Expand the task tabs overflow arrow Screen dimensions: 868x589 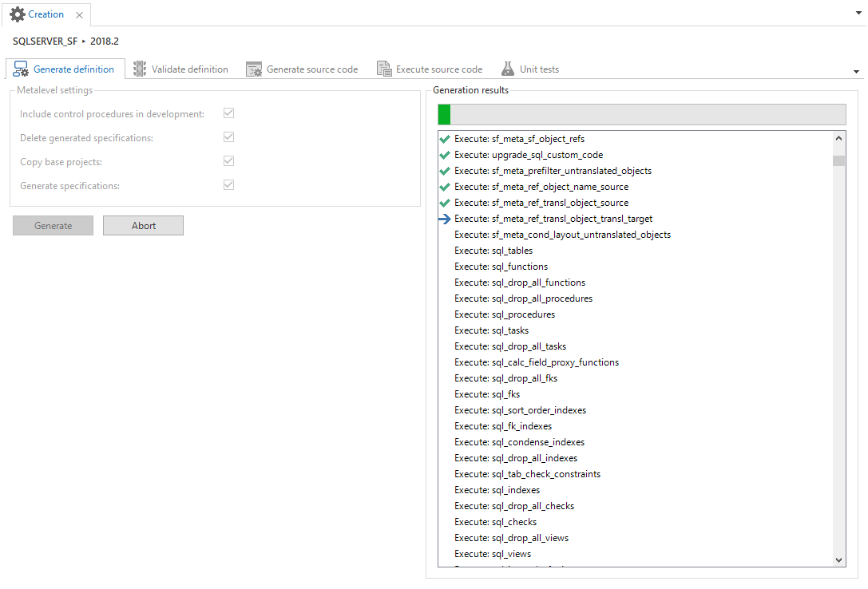coord(857,72)
